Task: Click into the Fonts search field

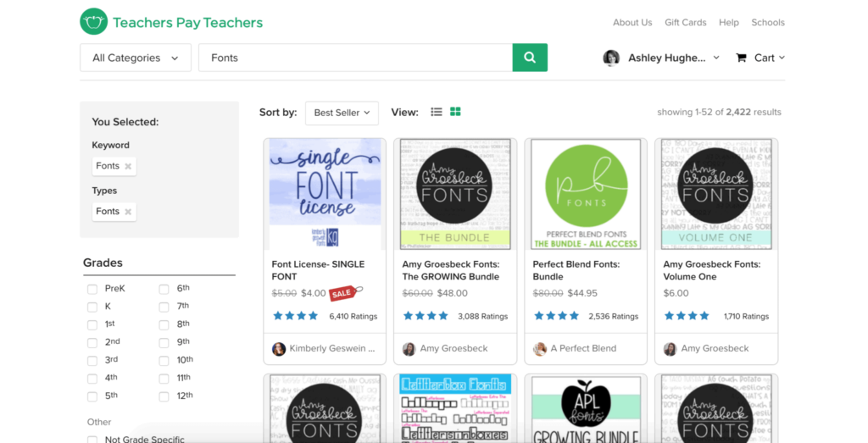Action: (x=355, y=58)
